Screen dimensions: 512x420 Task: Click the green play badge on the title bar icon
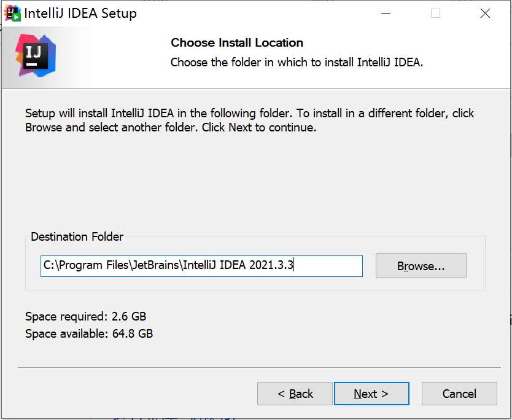(x=16, y=16)
